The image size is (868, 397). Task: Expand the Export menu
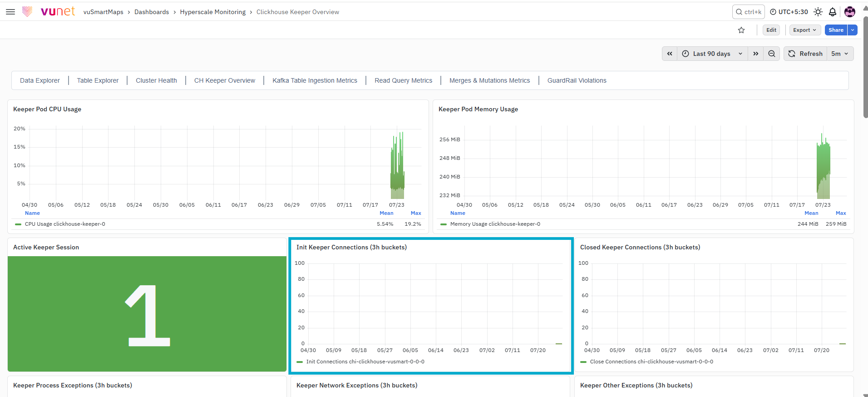click(x=805, y=30)
